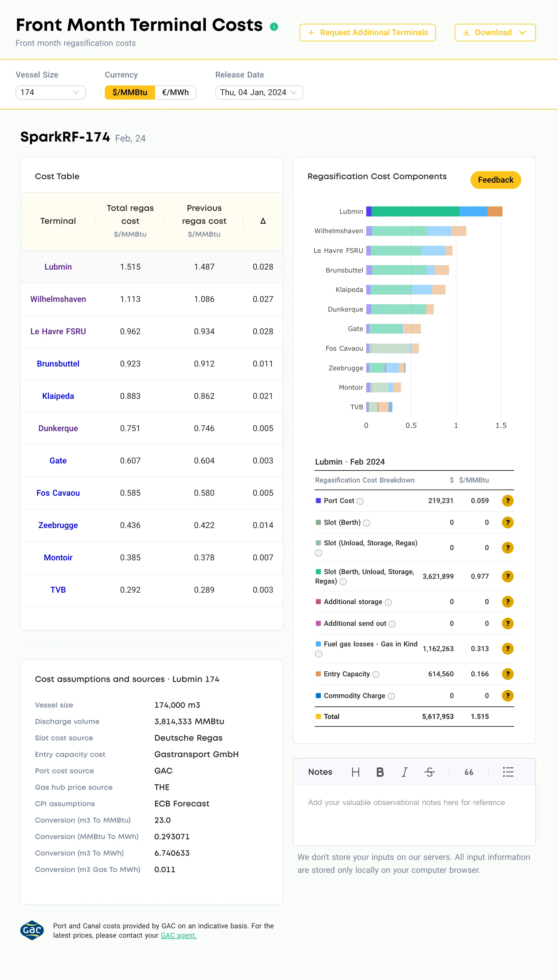Click into the Notes text area

coord(414,815)
